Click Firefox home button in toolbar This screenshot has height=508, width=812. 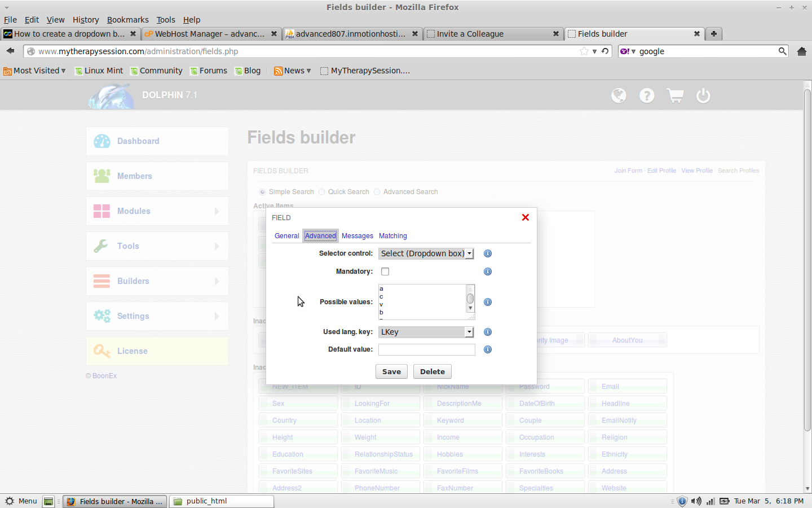pyautogui.click(x=801, y=51)
